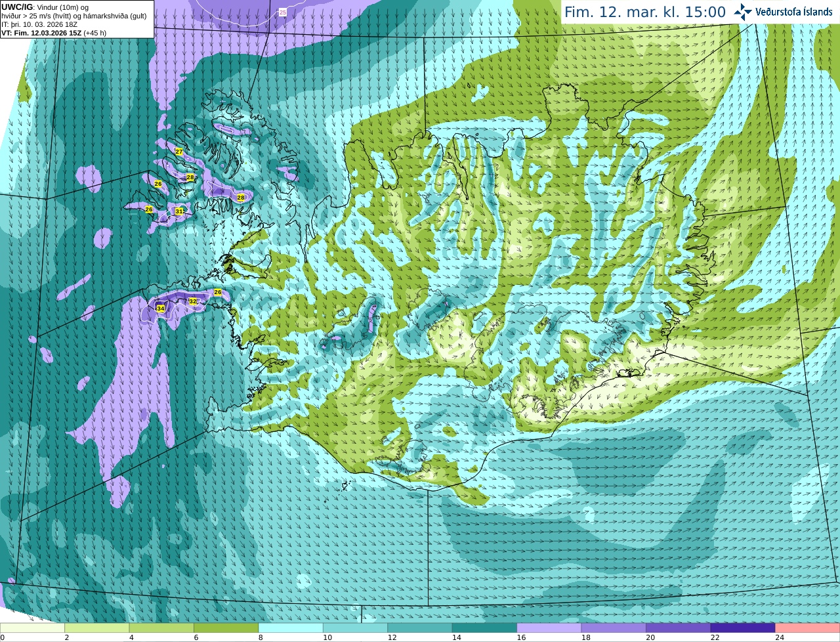
Task: Pick the violet 20–22 m/s legend swatch
Action: coord(679,628)
